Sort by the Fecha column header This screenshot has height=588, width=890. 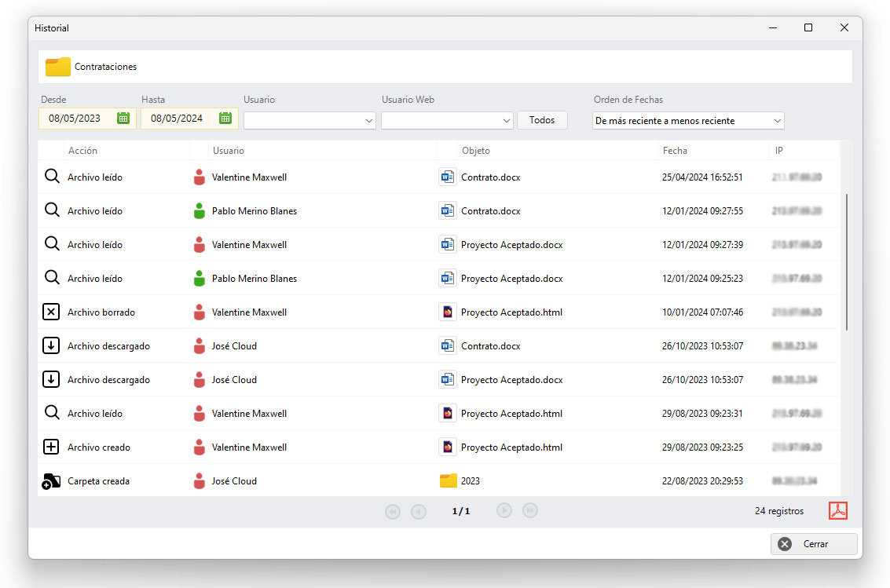point(675,150)
